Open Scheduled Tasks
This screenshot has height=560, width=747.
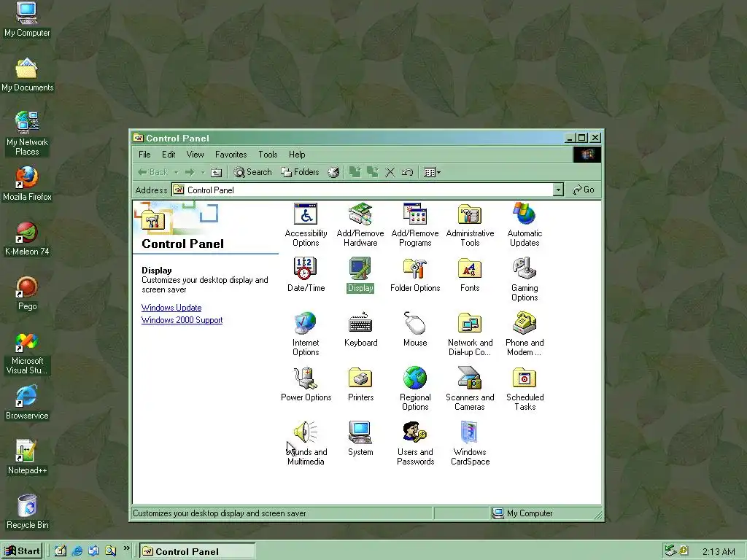[525, 389]
